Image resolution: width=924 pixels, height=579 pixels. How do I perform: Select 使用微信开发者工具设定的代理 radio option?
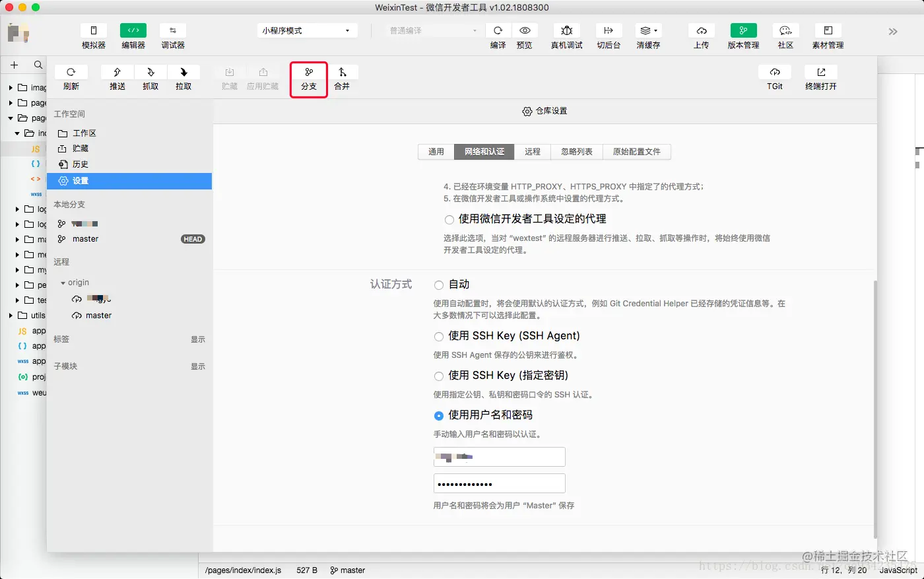pyautogui.click(x=449, y=219)
